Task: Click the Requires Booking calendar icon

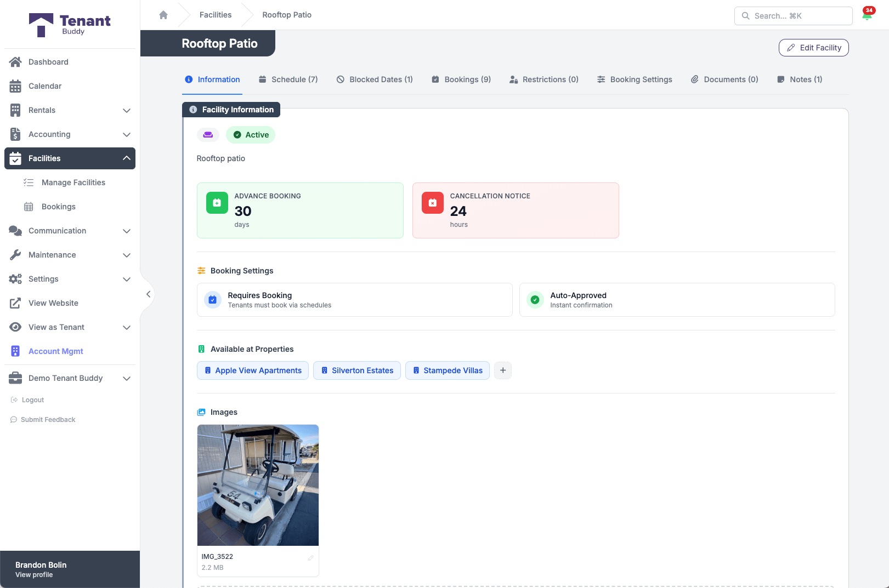Action: point(213,300)
